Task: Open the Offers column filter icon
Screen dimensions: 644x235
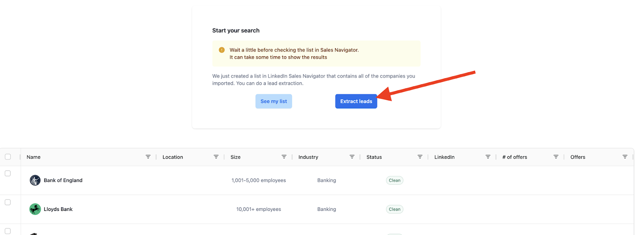Action: tap(625, 157)
